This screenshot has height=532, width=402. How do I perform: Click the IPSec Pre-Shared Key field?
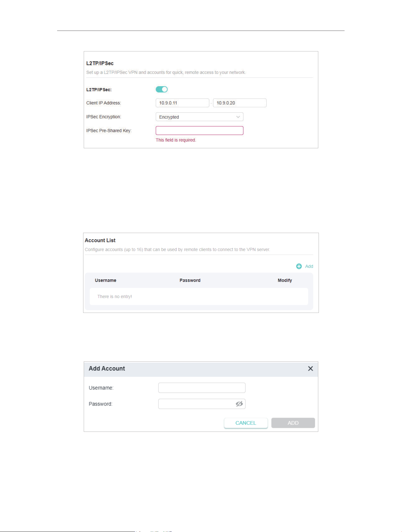point(199,130)
